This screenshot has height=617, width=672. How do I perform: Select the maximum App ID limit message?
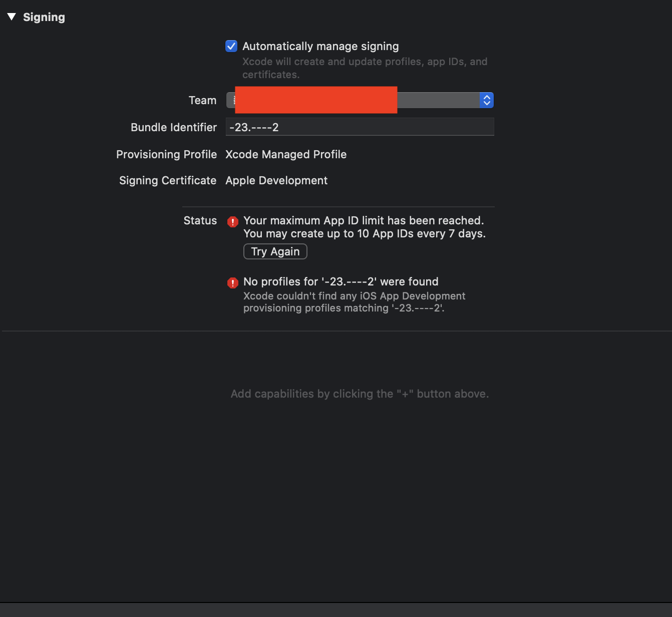365,227
